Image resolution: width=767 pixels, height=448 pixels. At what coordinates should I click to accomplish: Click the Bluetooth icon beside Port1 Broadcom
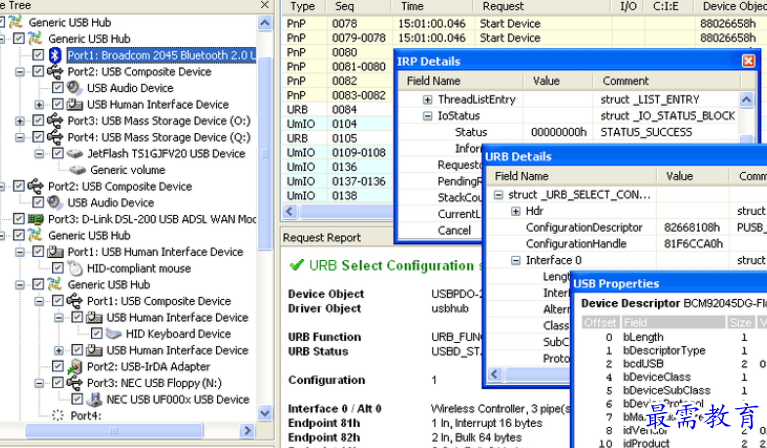(x=55, y=55)
